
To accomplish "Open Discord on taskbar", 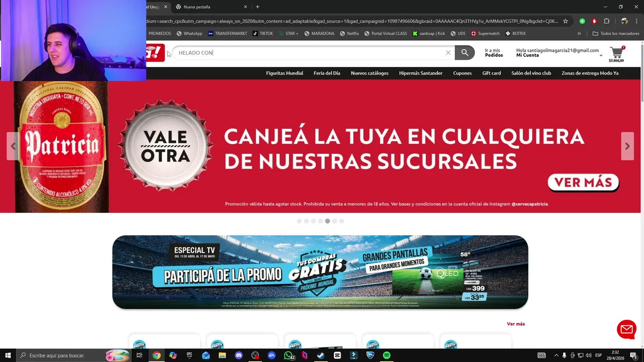I will [x=239, y=355].
